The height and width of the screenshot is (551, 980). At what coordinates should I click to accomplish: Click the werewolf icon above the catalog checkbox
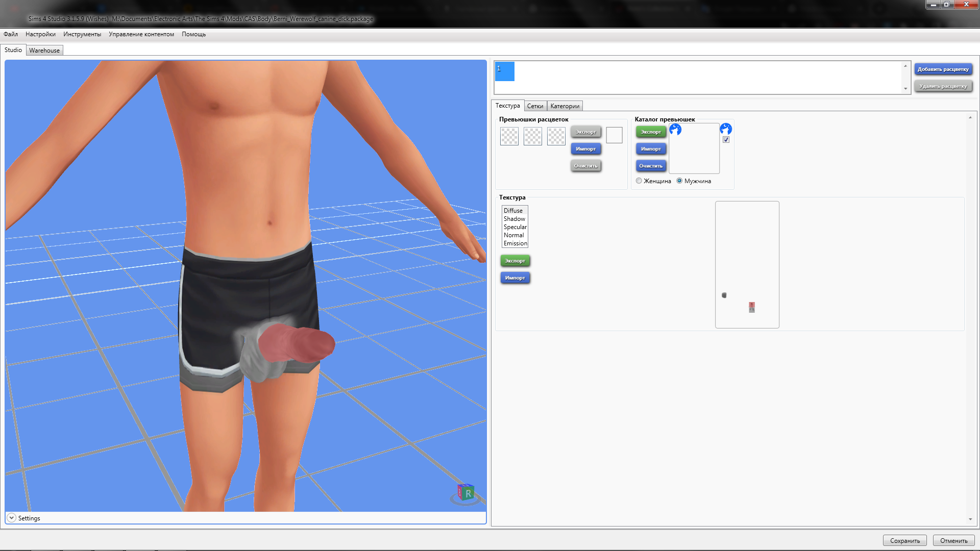click(726, 129)
